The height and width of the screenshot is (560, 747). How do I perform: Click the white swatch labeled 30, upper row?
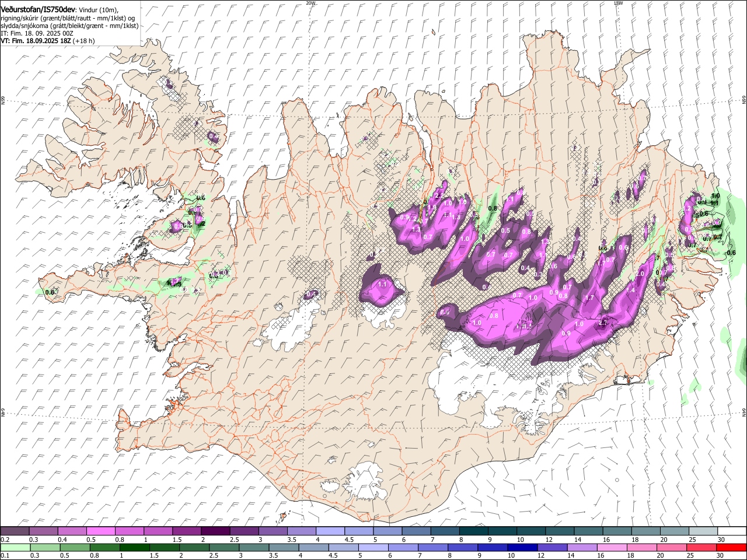point(732,531)
